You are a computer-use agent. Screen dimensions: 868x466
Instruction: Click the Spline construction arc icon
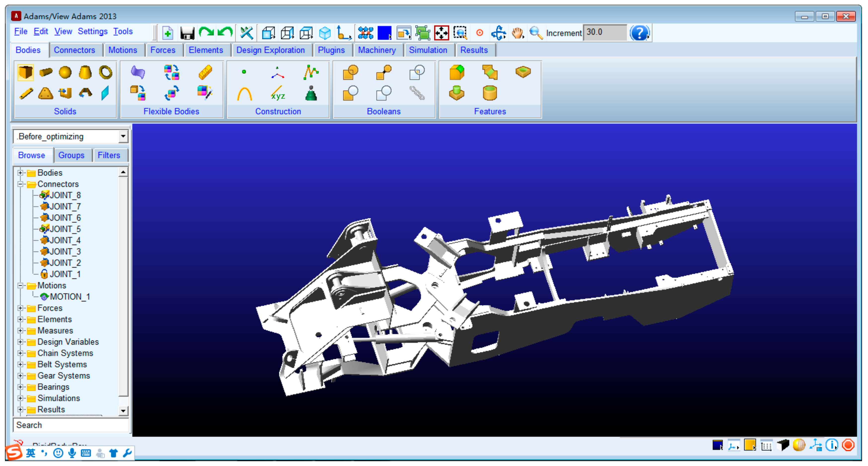click(x=244, y=94)
